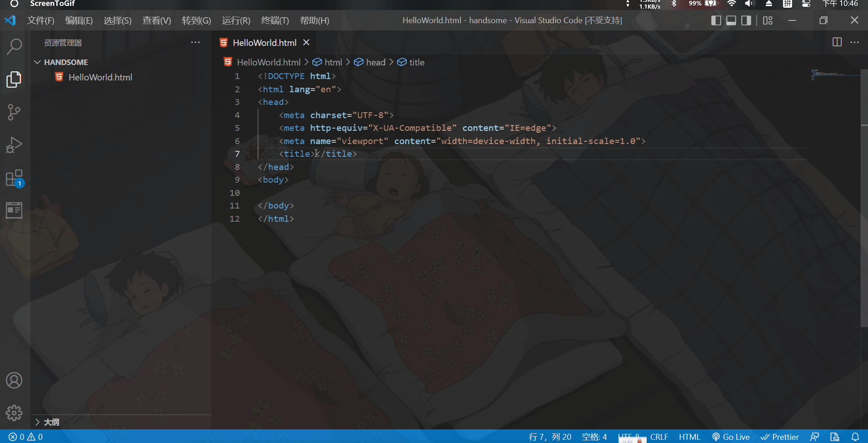Collapse the HANDSOME folder section
Screen dimensions: 868x443
[38, 62]
